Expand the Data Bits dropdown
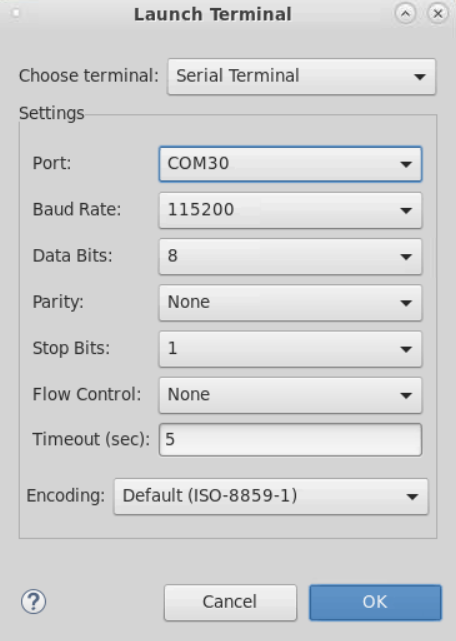The image size is (456, 641). [x=290, y=256]
